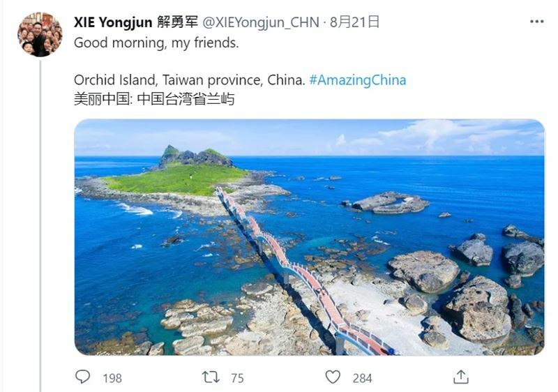Open XIE Yongjun's profile avatar

tap(40, 34)
